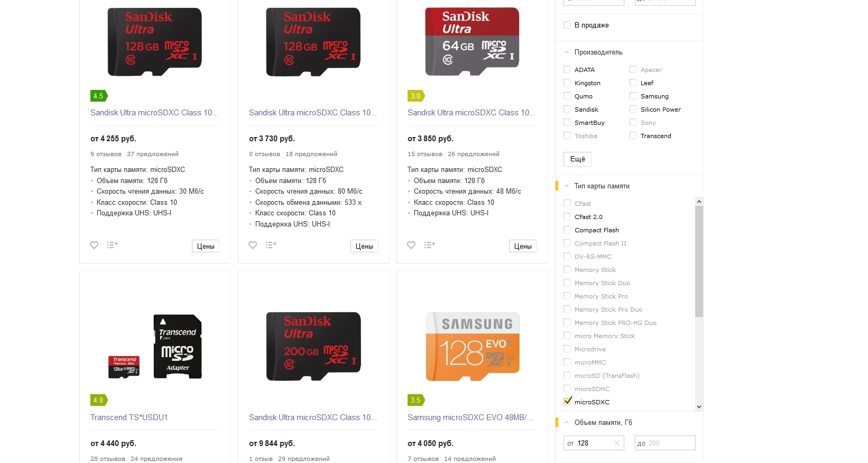Add first 128GB Sandisk card to favorites

94,245
